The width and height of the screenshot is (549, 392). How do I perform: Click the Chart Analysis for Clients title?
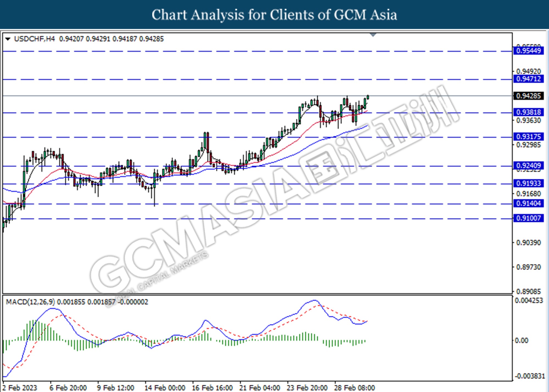(x=274, y=15)
